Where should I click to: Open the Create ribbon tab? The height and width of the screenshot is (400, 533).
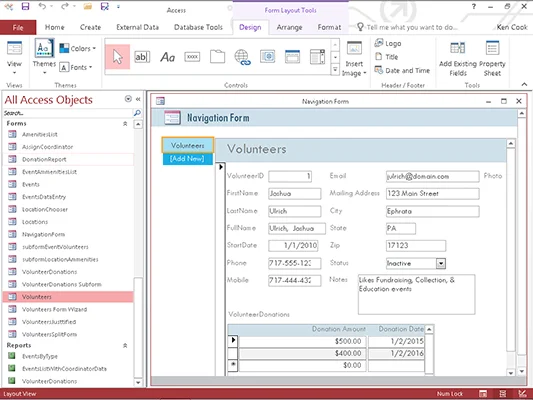click(90, 27)
